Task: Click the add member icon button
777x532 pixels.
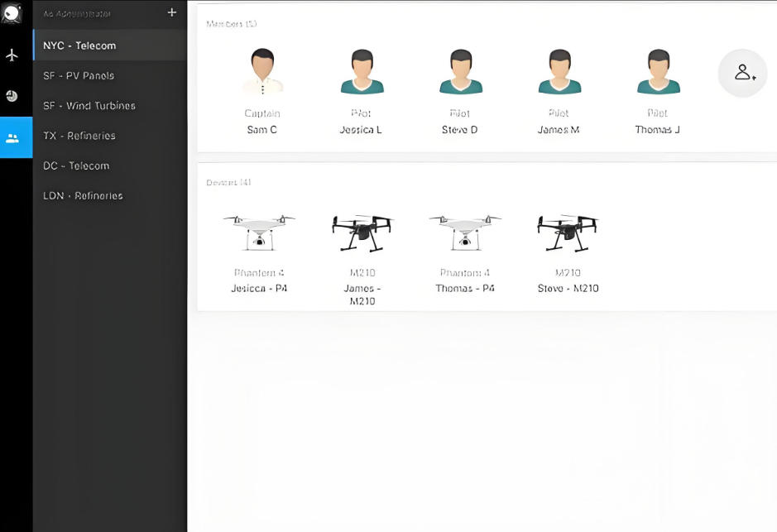Action: pos(742,73)
